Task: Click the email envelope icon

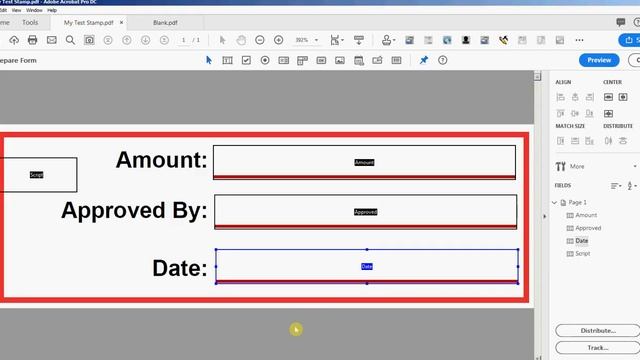Action: coord(51,40)
